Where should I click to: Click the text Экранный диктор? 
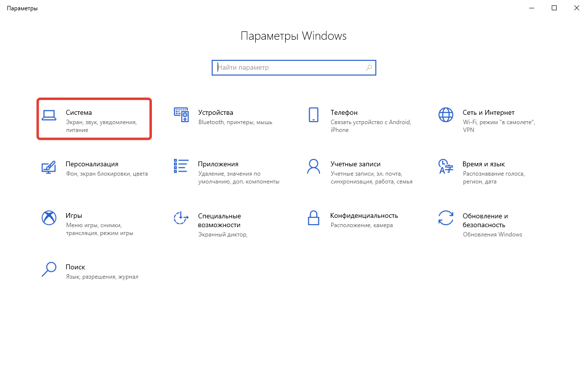coord(222,234)
